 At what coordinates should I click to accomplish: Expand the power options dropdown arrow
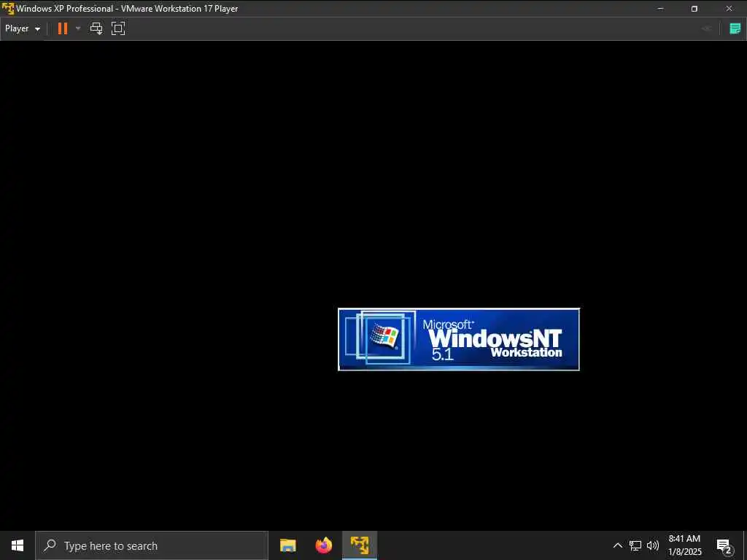78,28
